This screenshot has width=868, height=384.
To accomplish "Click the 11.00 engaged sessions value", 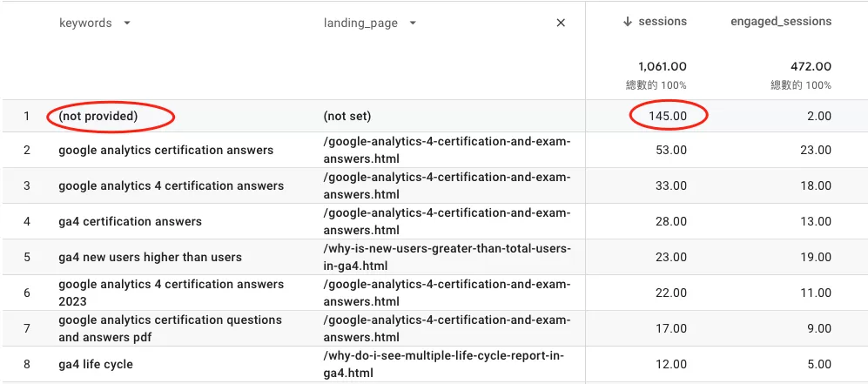I will click(817, 293).
